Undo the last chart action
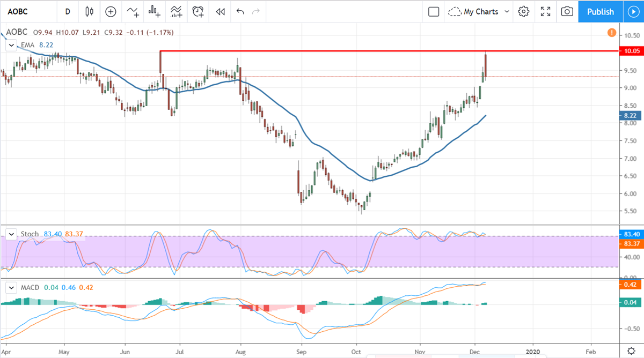The image size is (644, 358). (240, 11)
